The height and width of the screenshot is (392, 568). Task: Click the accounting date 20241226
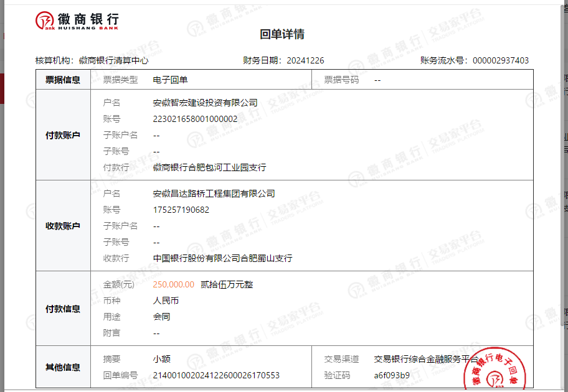tap(305, 60)
